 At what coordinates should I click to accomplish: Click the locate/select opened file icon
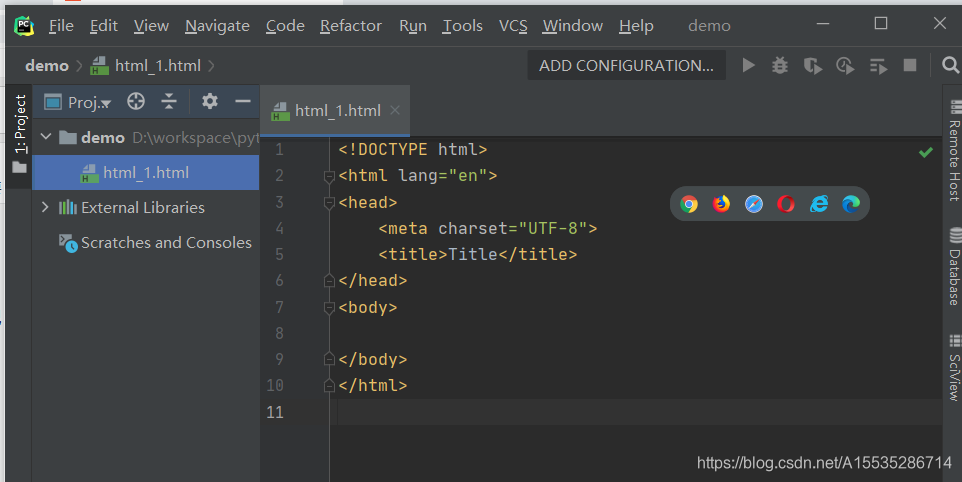click(x=136, y=101)
